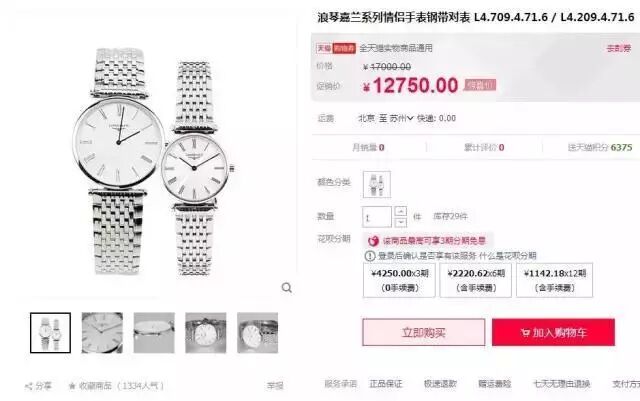640x401 pixels.
Task: Show the second thumbnail of watch dial
Action: (102, 333)
